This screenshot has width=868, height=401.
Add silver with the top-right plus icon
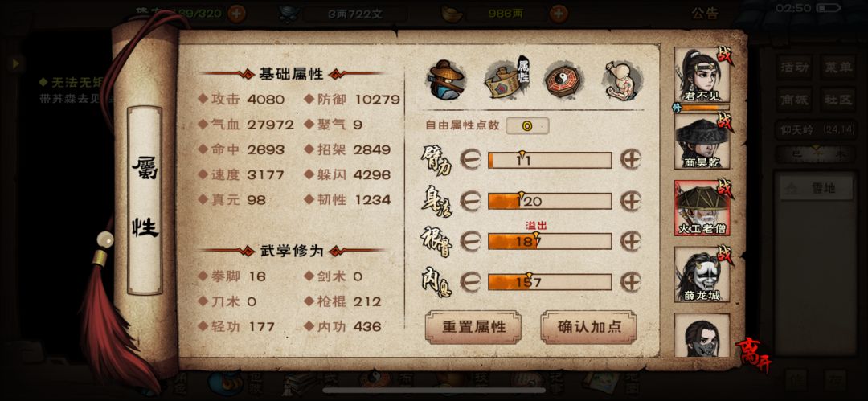[558, 14]
